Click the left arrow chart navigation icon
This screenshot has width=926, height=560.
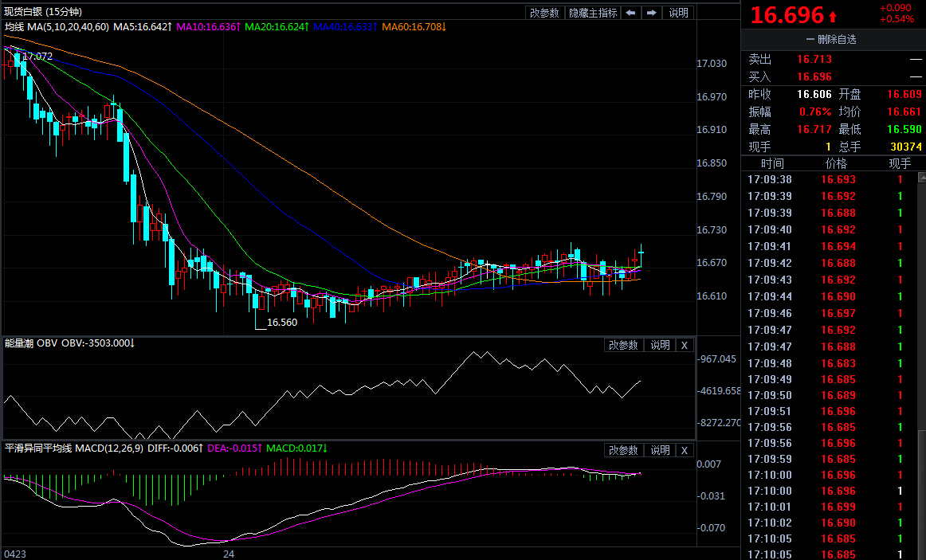point(630,13)
